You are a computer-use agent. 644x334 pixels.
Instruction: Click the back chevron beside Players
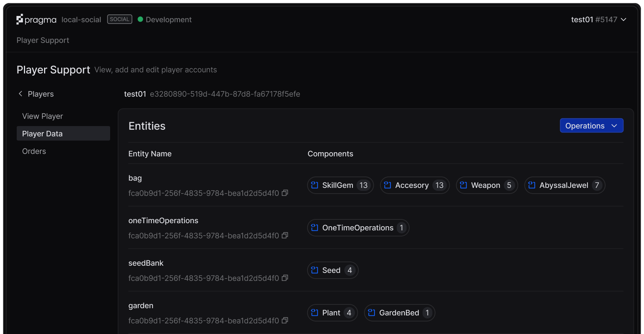coord(21,94)
